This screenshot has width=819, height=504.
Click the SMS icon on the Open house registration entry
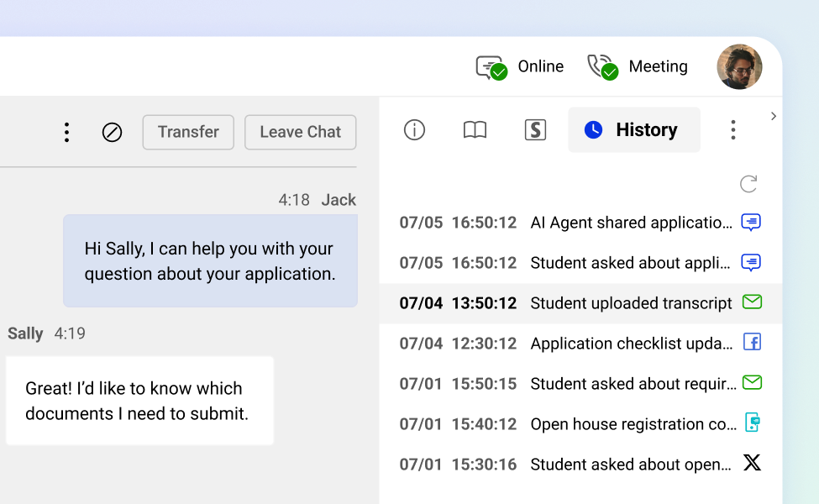752,423
